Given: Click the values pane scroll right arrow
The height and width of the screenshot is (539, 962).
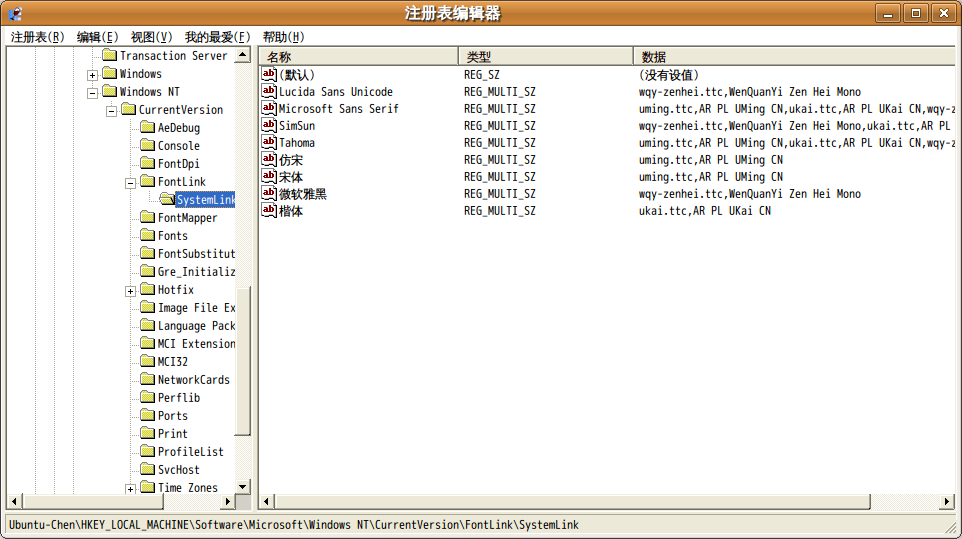Looking at the screenshot, I should tap(947, 502).
